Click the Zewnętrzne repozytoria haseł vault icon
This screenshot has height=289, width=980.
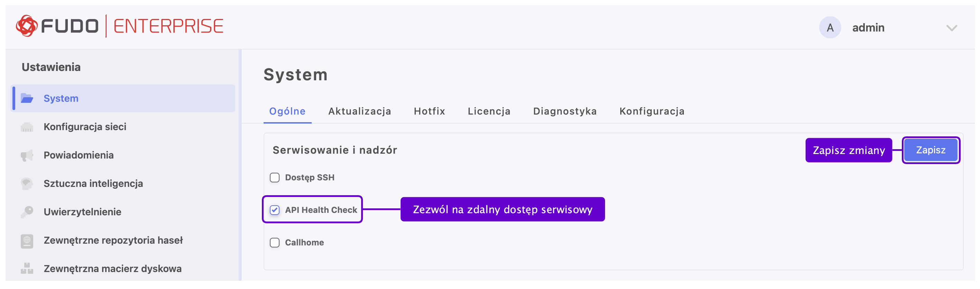(27, 241)
